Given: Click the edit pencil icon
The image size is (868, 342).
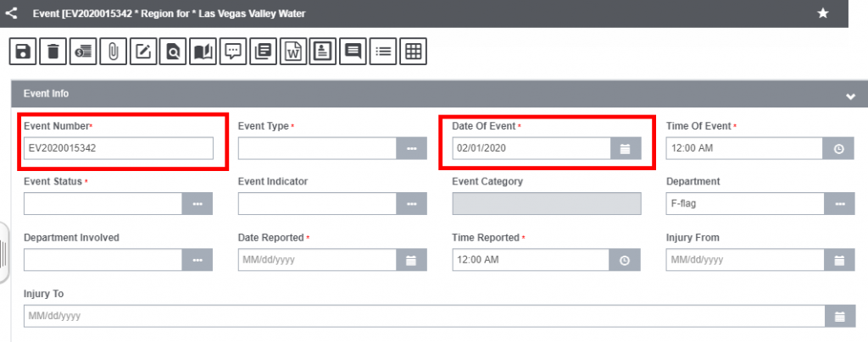Looking at the screenshot, I should [142, 52].
